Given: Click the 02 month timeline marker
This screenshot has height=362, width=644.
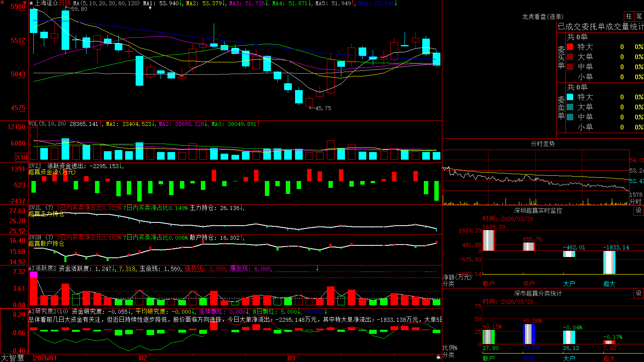Looking at the screenshot, I should click(143, 358).
